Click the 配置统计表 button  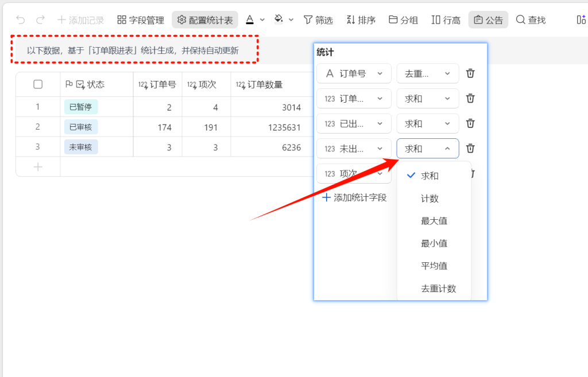(x=205, y=20)
